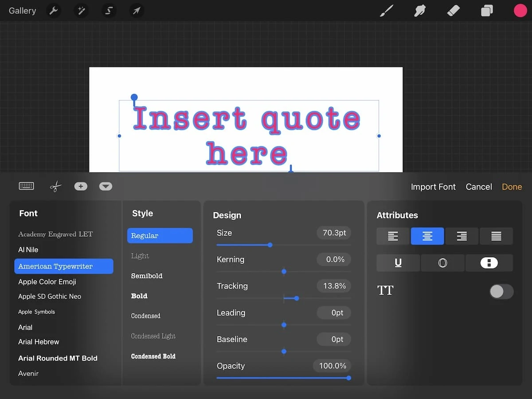The width and height of the screenshot is (532, 399).
Task: Open the Layers panel
Action: 487,11
